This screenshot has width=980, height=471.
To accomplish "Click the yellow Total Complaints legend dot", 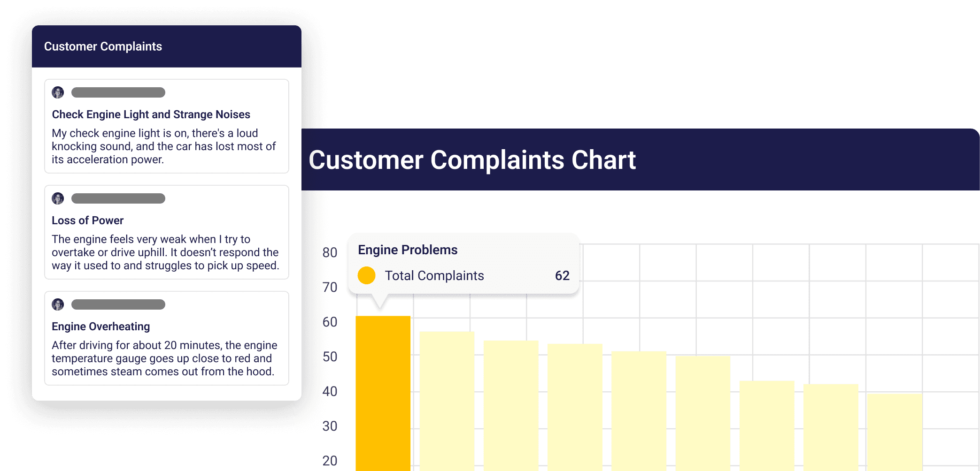I will click(366, 275).
